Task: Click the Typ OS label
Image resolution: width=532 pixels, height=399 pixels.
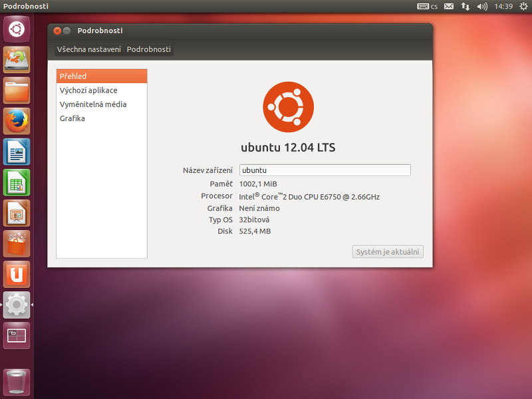Action: pos(221,220)
